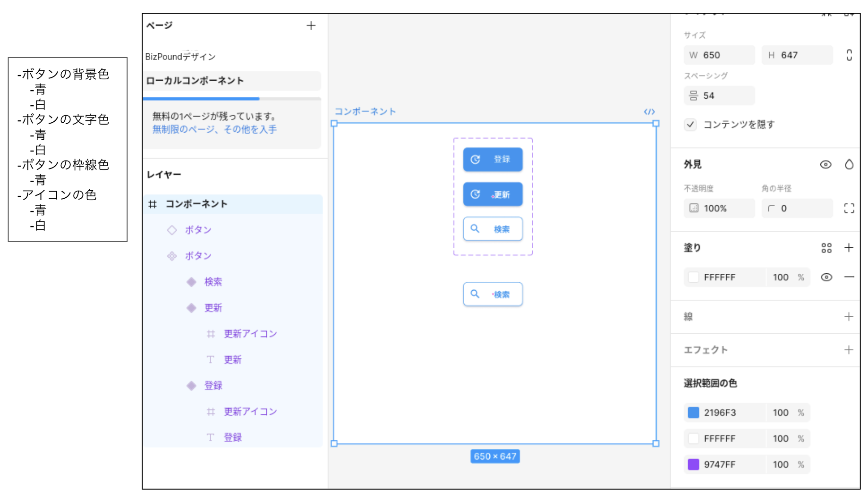Select the ボタン component set layer
868x497 pixels.
tap(198, 256)
